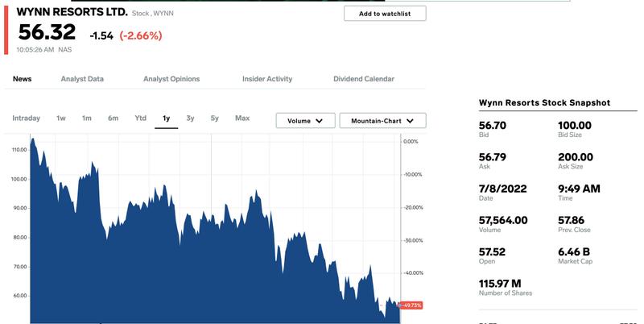Select 6m chart range
Screen dimensions: 644x324
(113, 118)
